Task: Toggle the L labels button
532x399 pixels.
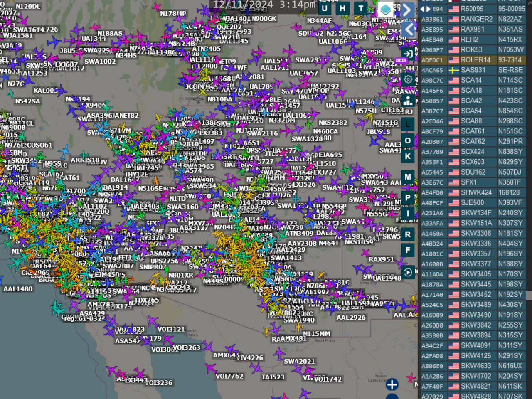Action: pos(408,124)
